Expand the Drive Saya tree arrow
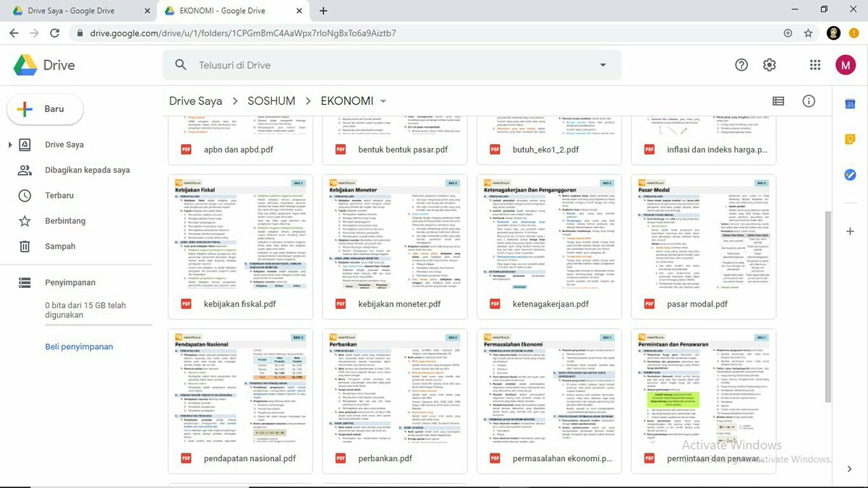 [x=10, y=145]
